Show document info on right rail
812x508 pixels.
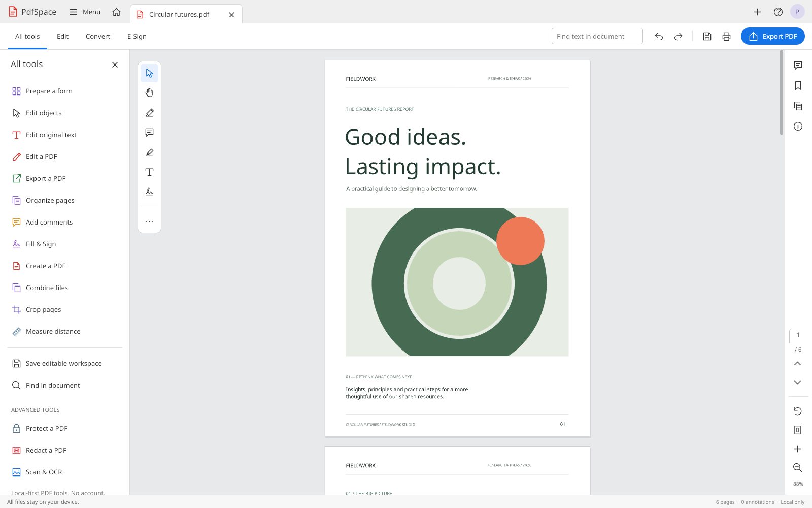(798, 126)
